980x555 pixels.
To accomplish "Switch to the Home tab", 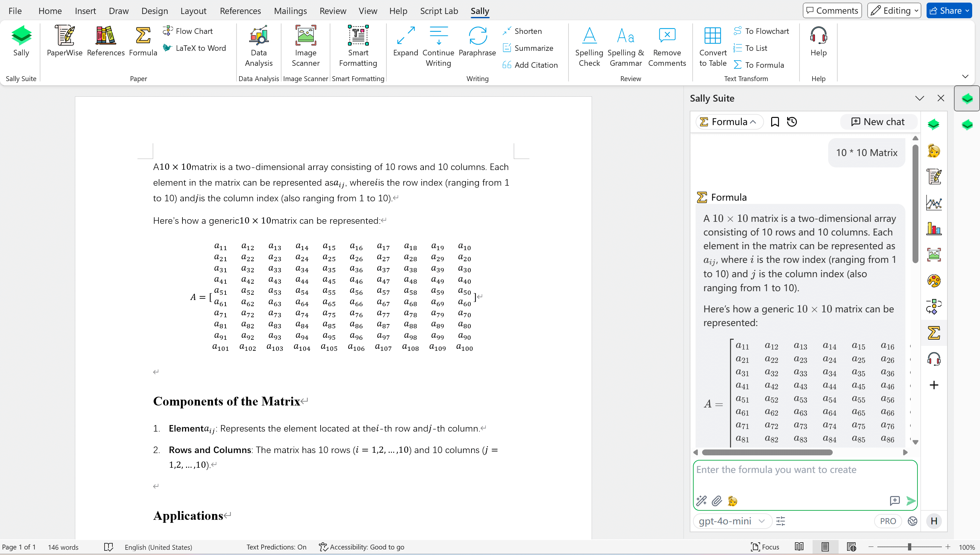I will click(x=50, y=11).
